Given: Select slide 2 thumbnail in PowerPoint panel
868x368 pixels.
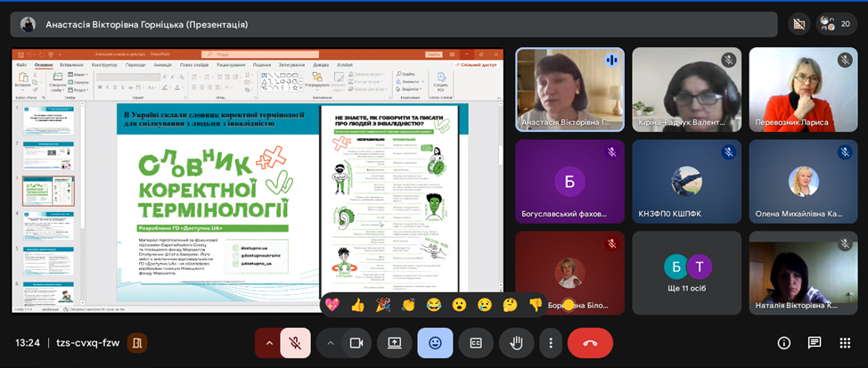Looking at the screenshot, I should tap(47, 156).
